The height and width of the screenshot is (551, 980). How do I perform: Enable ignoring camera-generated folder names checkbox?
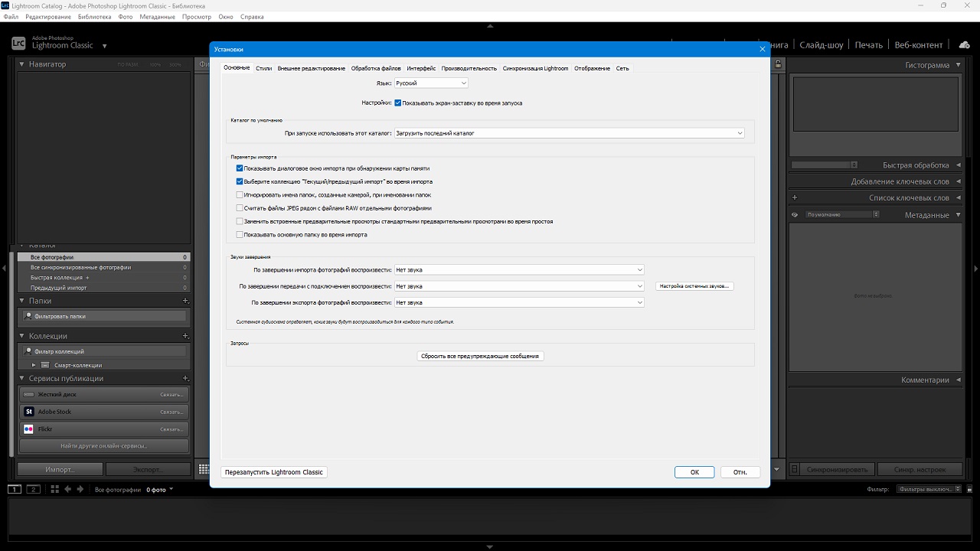tap(240, 195)
